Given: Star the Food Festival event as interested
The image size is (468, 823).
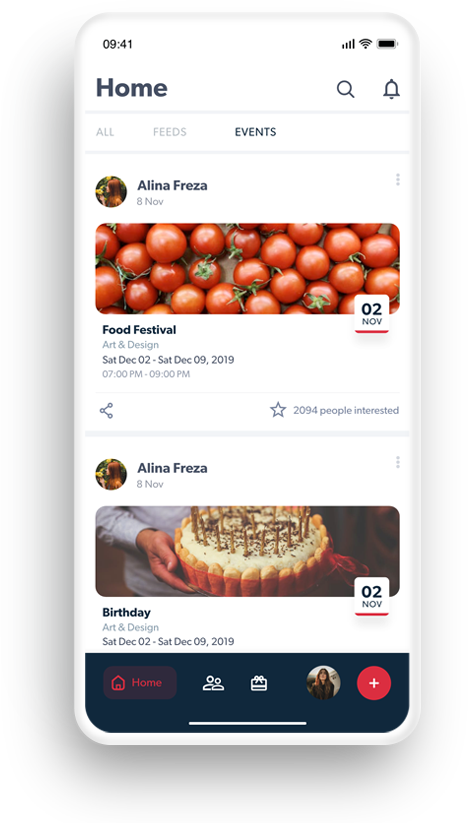Looking at the screenshot, I should click(x=278, y=410).
